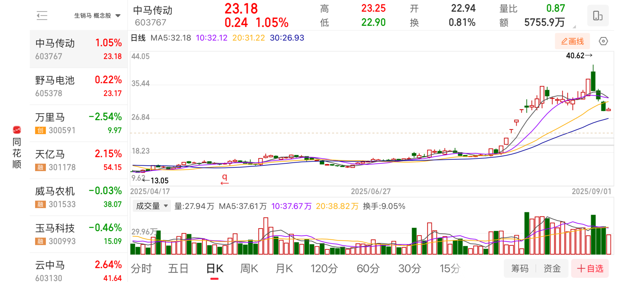This screenshot has height=296, width=644.
Task: Click the stock code 603767 in header
Action: coord(150,23)
